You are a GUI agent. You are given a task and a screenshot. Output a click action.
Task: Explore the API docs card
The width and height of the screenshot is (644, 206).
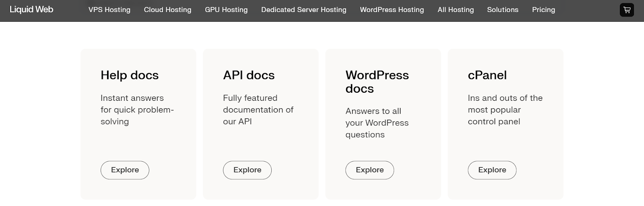tap(247, 170)
